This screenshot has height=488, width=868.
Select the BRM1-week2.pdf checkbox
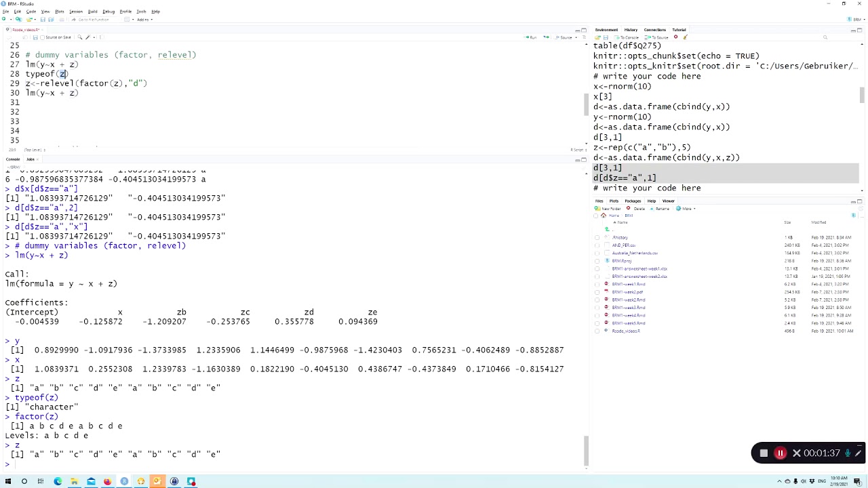[597, 292]
